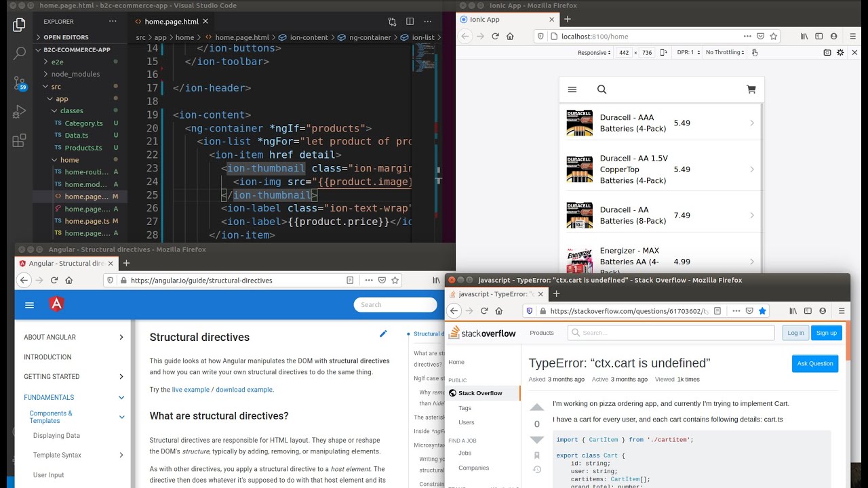This screenshot has height=488, width=868.
Task: Expand the ABOUT ANGULAR section chevron
Action: pos(121,337)
